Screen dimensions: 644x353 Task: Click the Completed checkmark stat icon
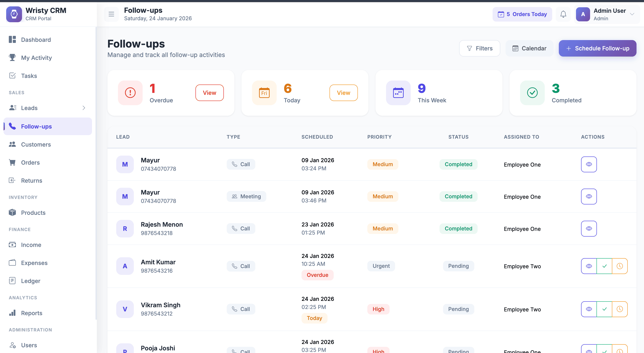tap(532, 93)
